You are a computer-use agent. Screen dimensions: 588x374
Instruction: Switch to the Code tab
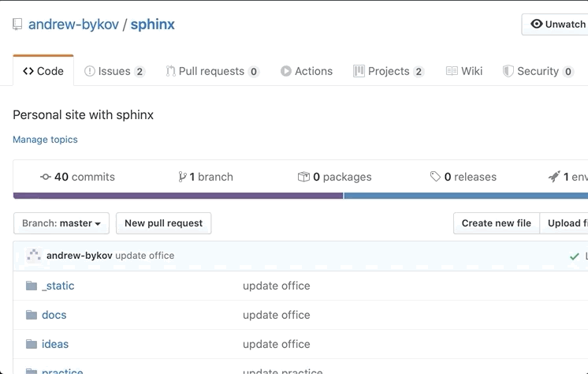click(43, 70)
